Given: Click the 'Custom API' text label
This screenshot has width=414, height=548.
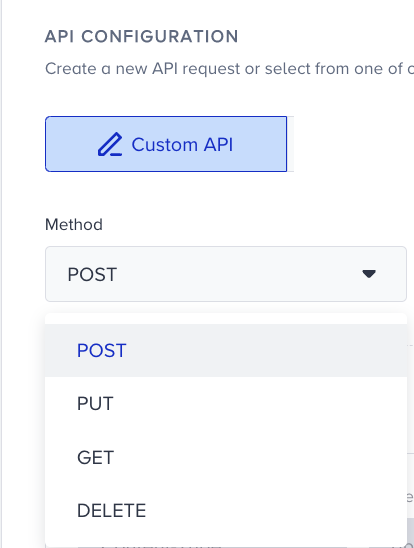Looking at the screenshot, I should [x=182, y=144].
